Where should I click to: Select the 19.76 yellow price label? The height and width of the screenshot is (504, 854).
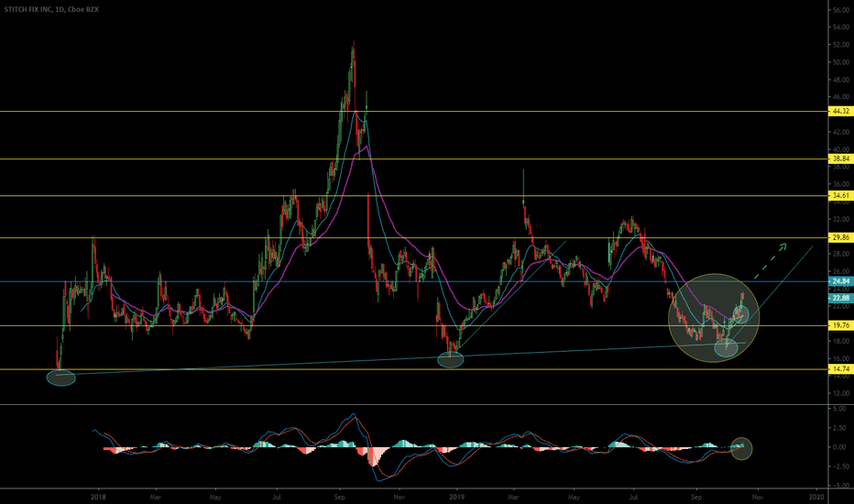coord(840,325)
